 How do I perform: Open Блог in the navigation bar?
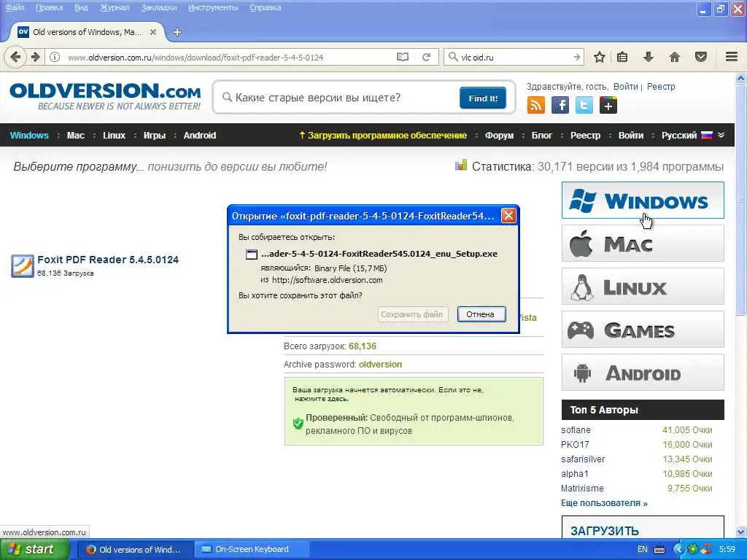(542, 135)
